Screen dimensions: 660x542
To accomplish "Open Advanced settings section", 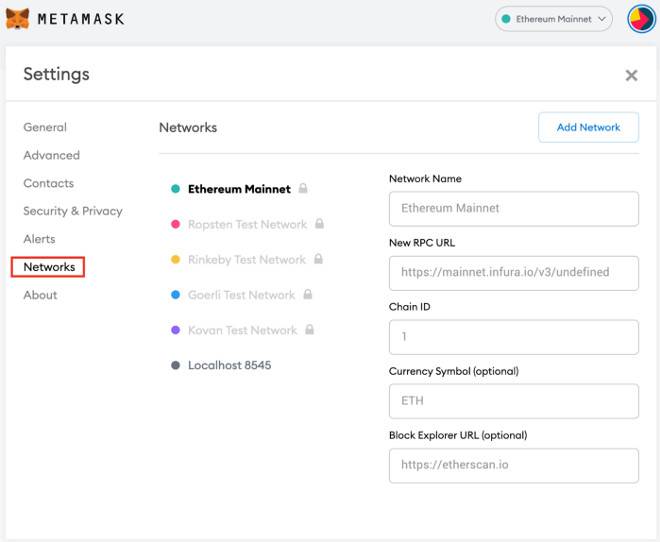I will (51, 155).
